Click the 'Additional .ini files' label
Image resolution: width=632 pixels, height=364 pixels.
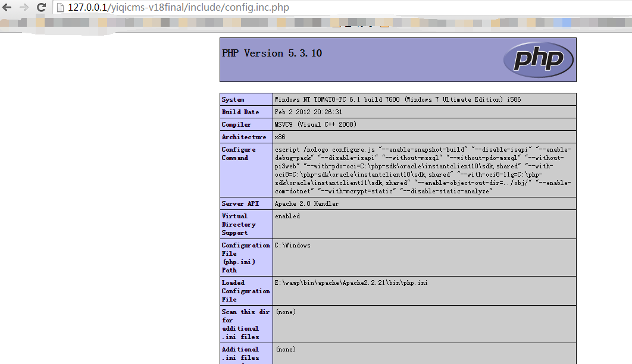240,353
